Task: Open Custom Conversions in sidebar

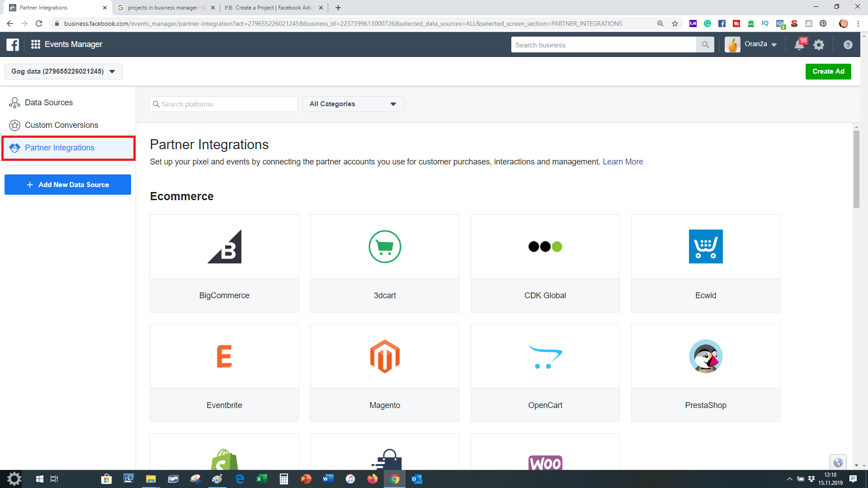Action: tap(61, 125)
